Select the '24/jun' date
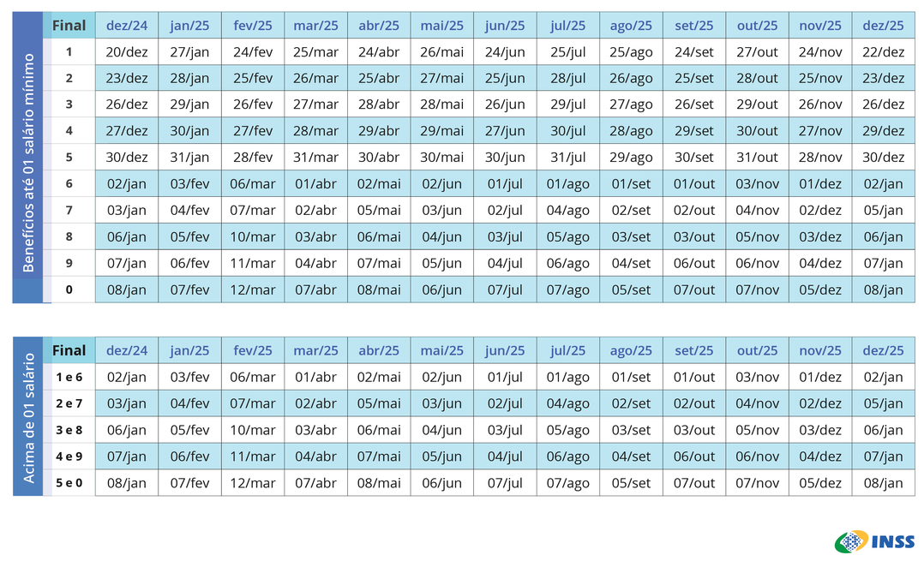This screenshot has height=561, width=924. 505,51
